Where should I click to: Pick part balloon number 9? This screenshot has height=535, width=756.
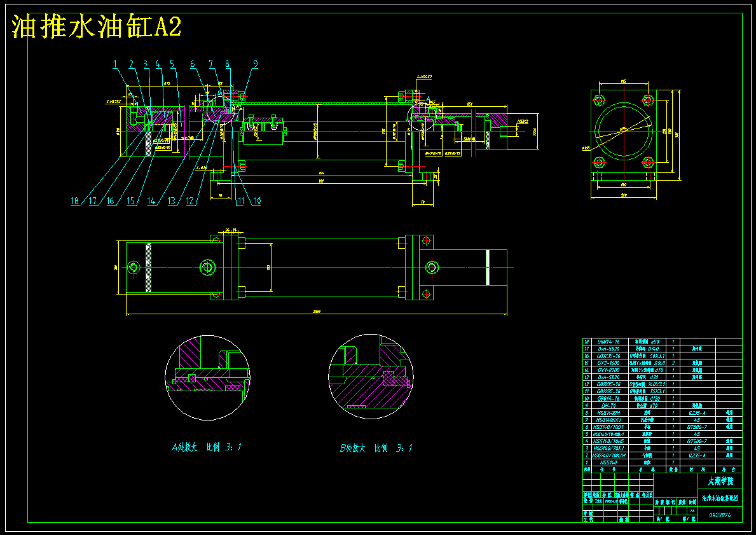(256, 64)
